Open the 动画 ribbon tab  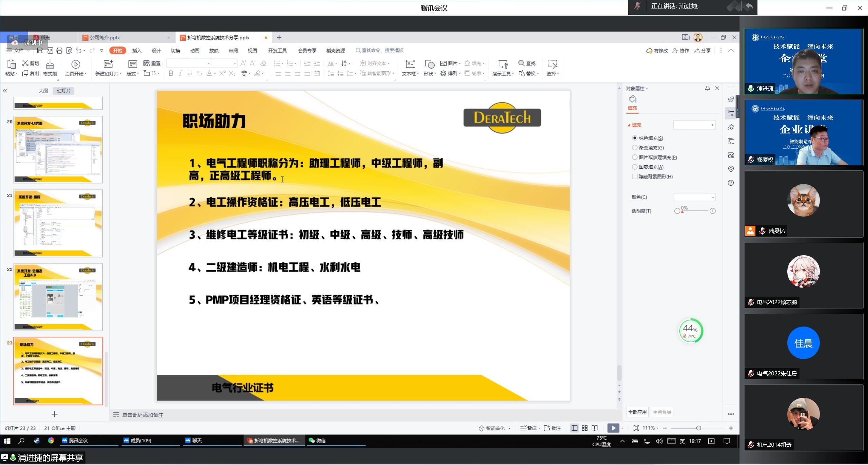point(195,51)
